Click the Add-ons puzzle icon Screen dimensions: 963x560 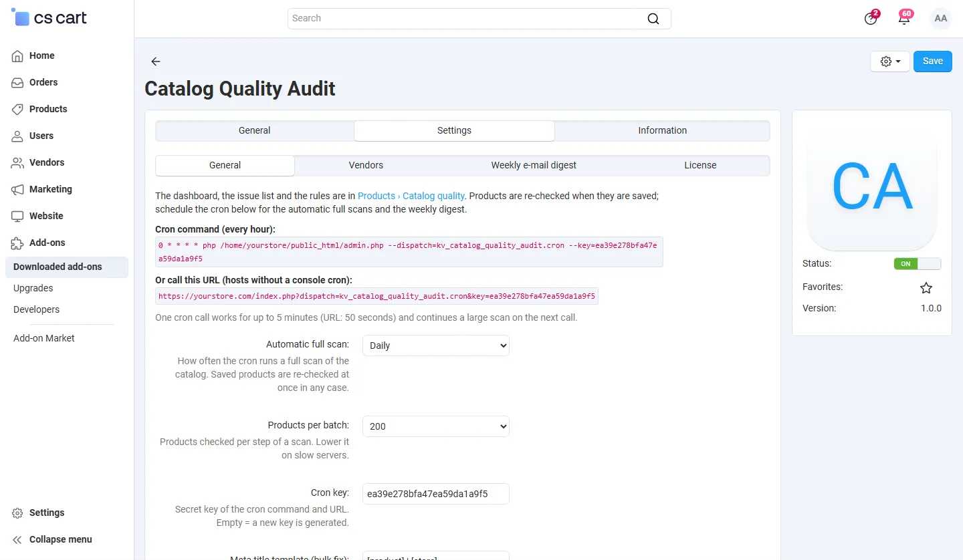pyautogui.click(x=18, y=243)
